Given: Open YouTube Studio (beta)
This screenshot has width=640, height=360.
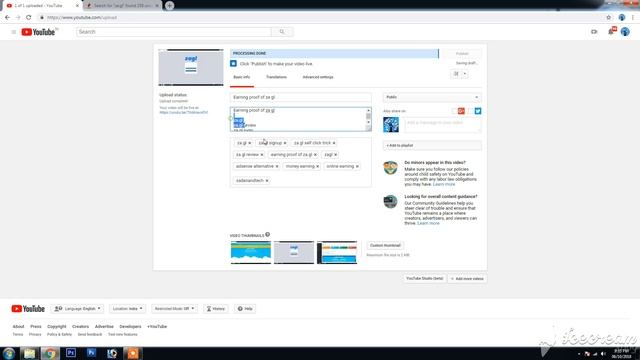Looking at the screenshot, I should [x=424, y=278].
